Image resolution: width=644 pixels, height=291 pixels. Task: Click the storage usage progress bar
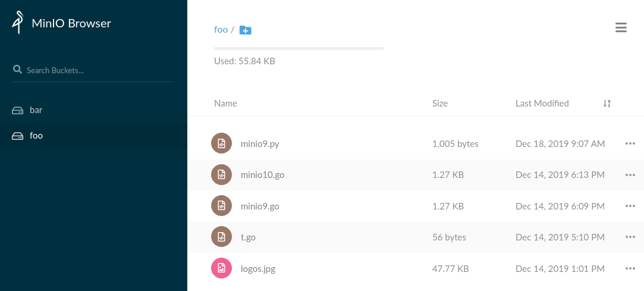pyautogui.click(x=299, y=48)
